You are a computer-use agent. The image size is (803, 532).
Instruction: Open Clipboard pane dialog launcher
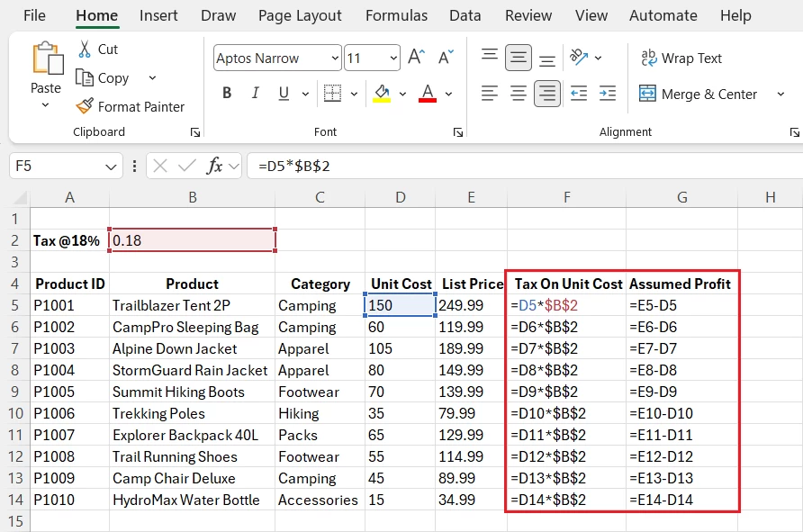pos(195,132)
